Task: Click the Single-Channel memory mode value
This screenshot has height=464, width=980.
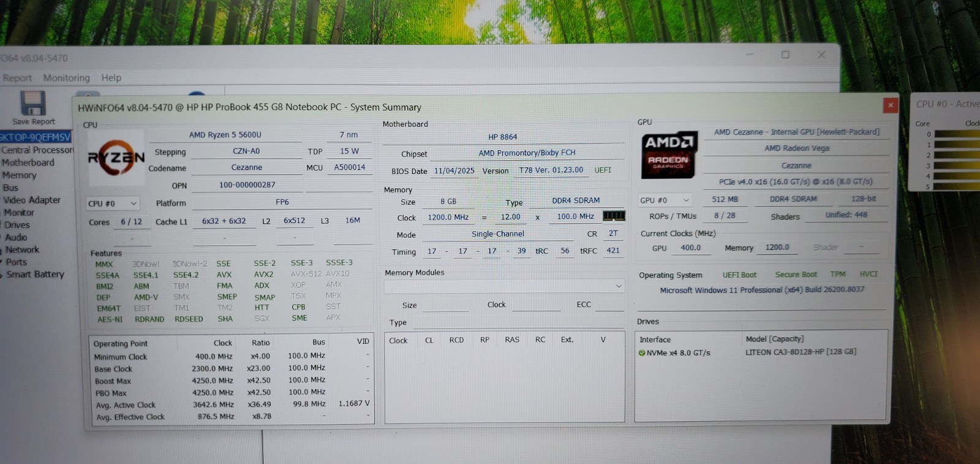Action: click(498, 234)
